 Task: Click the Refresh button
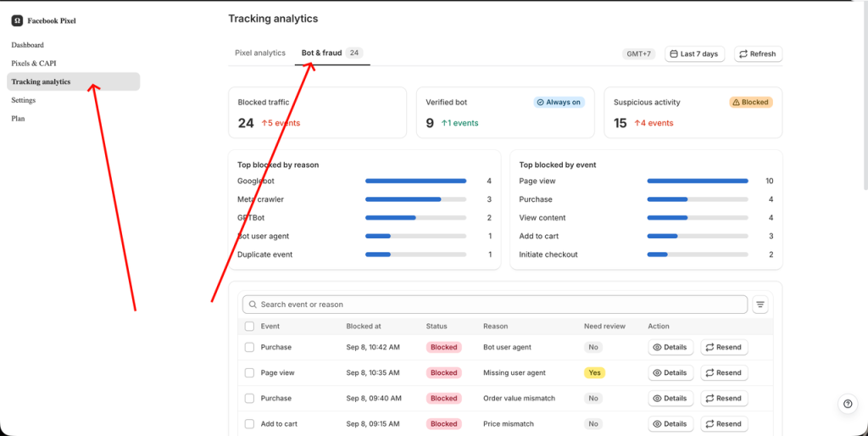[758, 53]
